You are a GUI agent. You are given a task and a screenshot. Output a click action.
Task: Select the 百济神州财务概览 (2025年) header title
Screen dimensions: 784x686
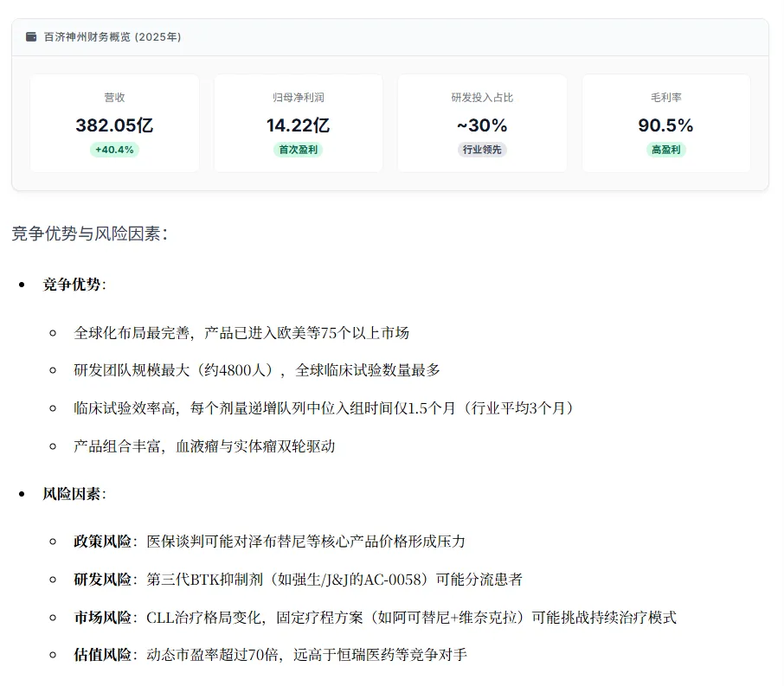coord(112,37)
